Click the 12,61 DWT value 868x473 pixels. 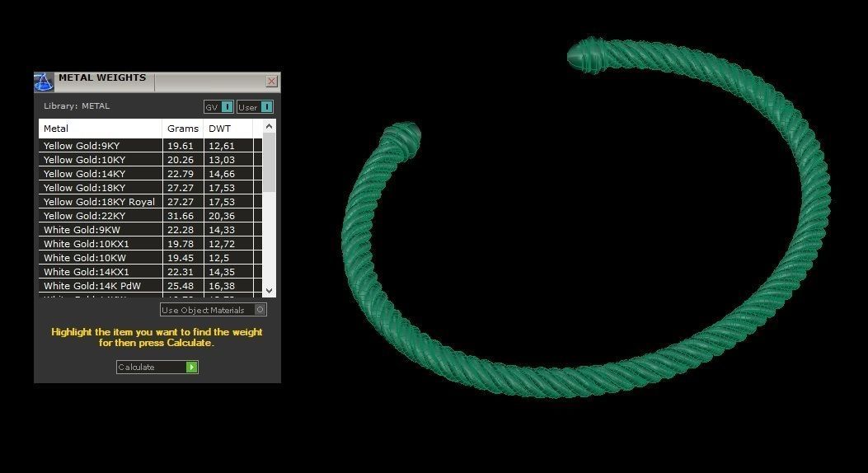[x=222, y=146]
